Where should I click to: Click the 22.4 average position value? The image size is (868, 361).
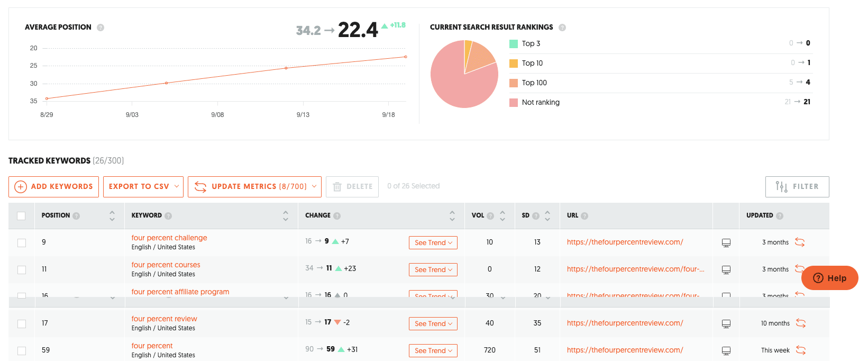pos(358,30)
